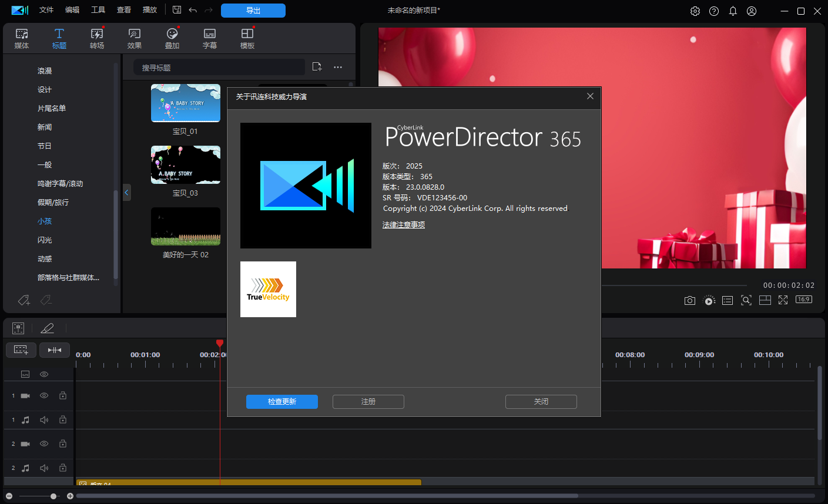Viewport: 828px width, 504px height.
Task: Collapse the category panel with left chevron
Action: pyautogui.click(x=126, y=192)
